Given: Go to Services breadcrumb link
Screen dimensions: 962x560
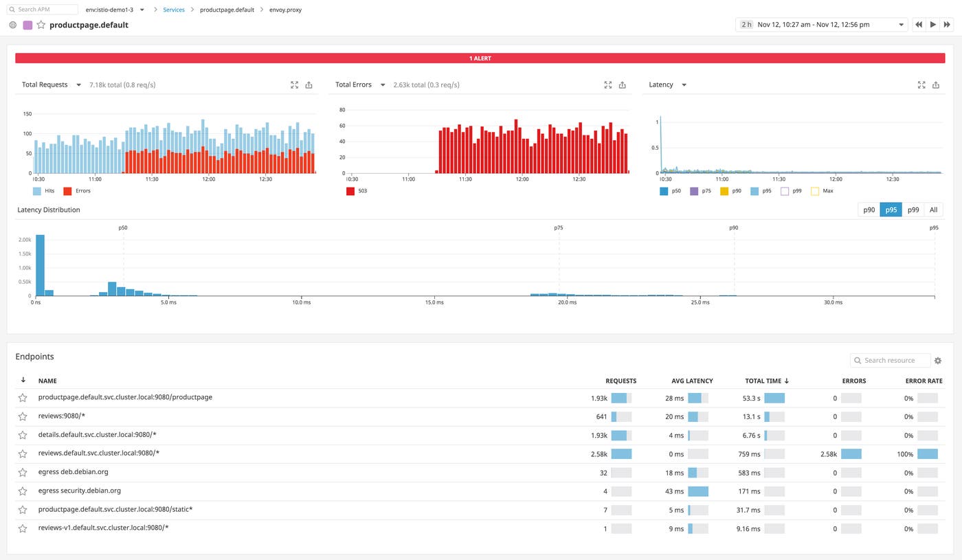Looking at the screenshot, I should 173,10.
